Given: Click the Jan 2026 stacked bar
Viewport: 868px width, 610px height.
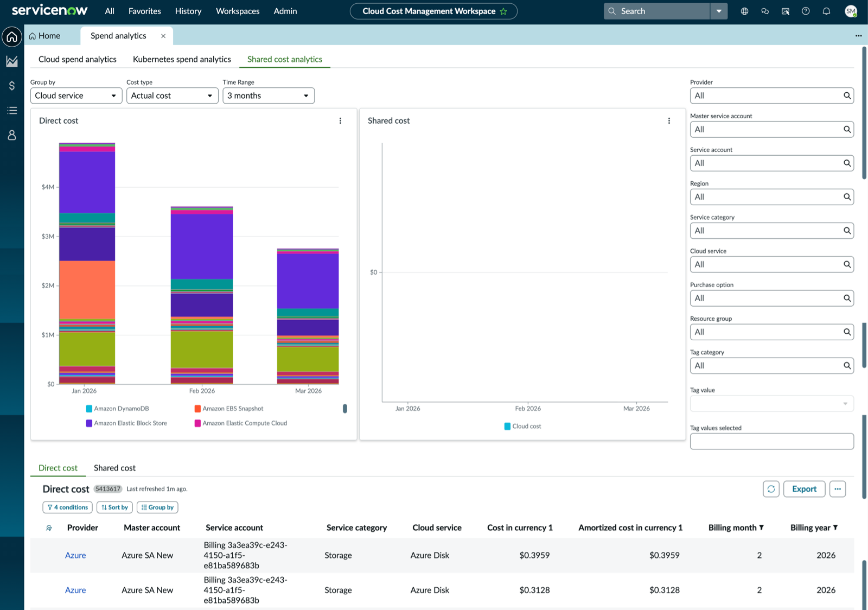Looking at the screenshot, I should pos(87,263).
